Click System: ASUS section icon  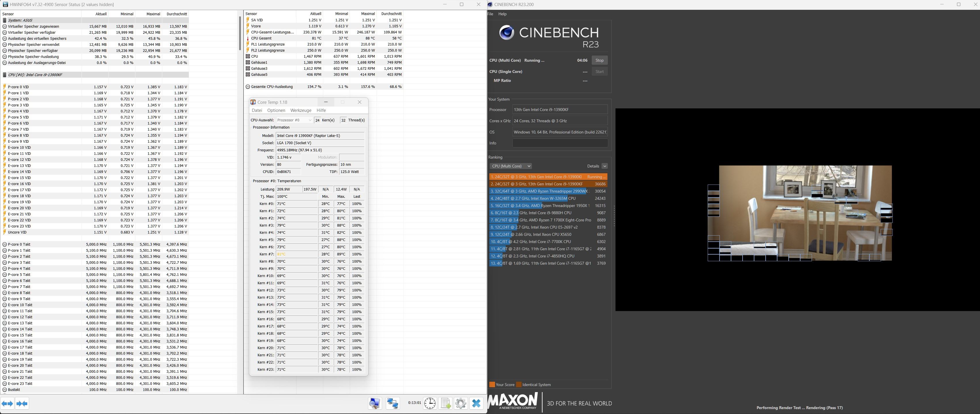tap(5, 20)
